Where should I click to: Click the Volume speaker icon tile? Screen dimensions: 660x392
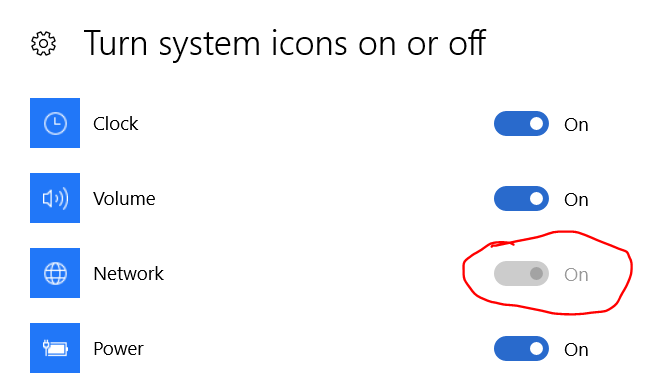[55, 198]
